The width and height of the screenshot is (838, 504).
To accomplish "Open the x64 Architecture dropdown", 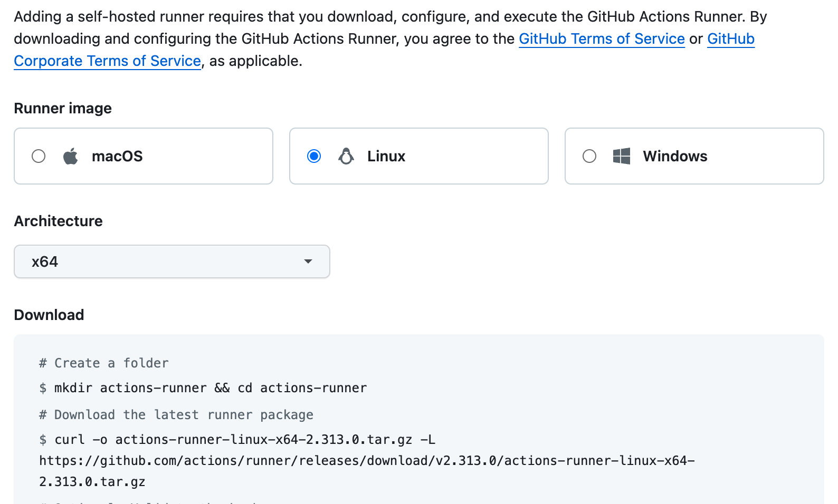I will 172,261.
